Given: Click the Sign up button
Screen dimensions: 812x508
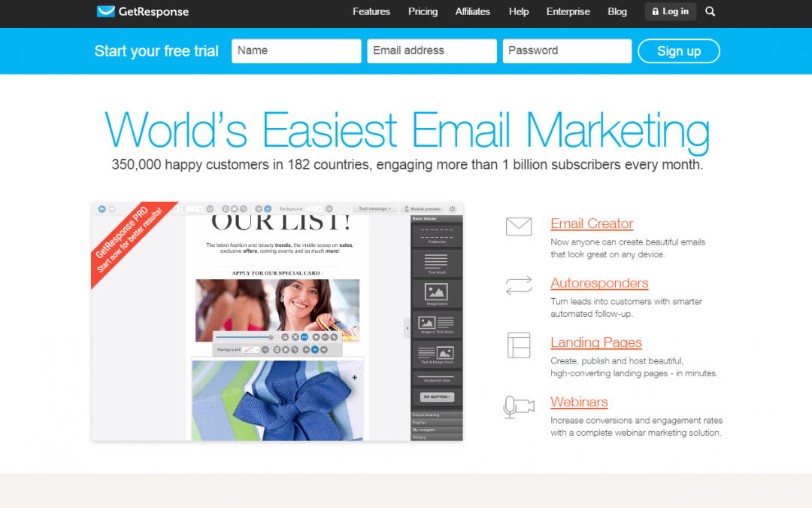Looking at the screenshot, I should click(x=679, y=51).
